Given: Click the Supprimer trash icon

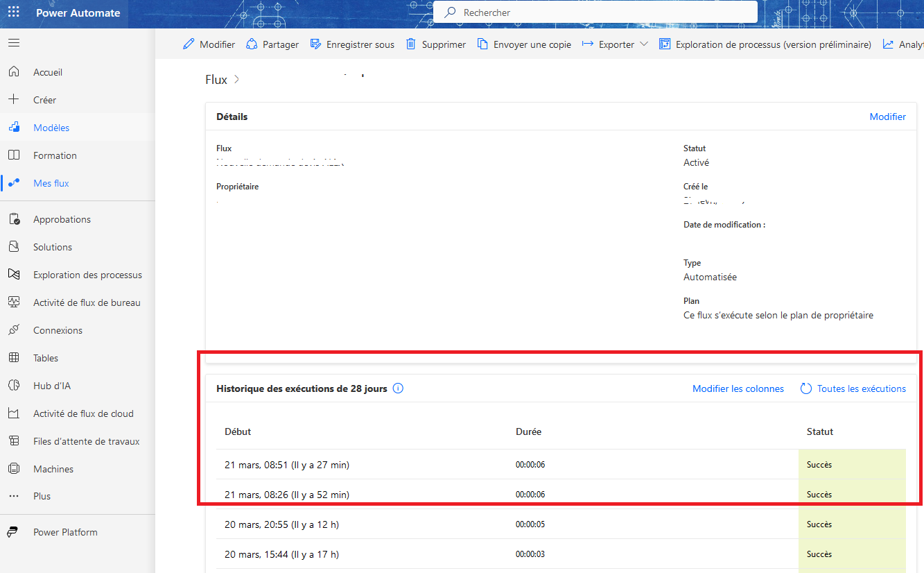Looking at the screenshot, I should (411, 44).
